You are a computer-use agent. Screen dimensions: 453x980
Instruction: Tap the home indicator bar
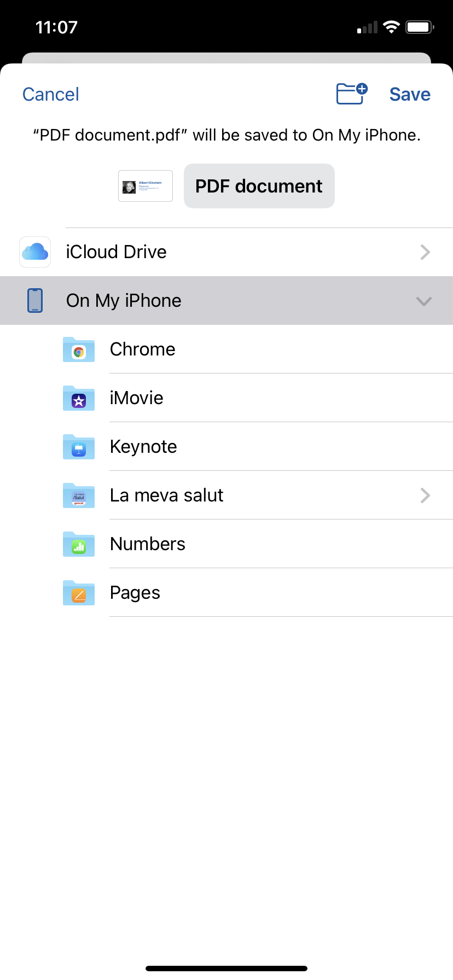(x=226, y=969)
